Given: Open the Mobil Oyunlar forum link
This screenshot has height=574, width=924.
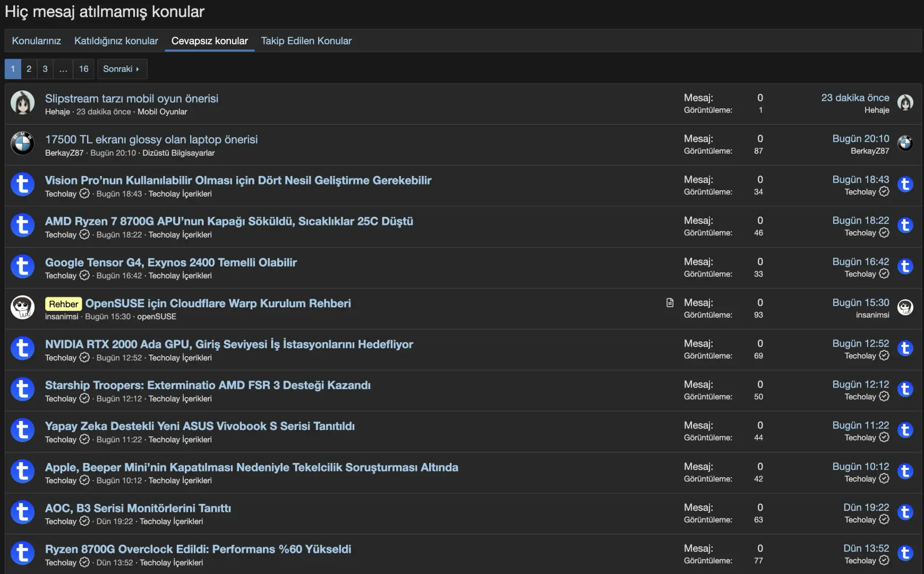Looking at the screenshot, I should click(162, 112).
